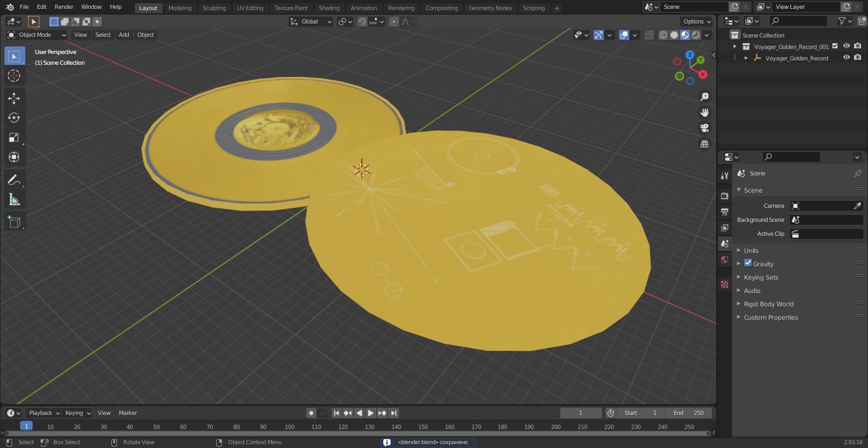
Task: Switch to the Modeling workspace tab
Action: [x=180, y=8]
